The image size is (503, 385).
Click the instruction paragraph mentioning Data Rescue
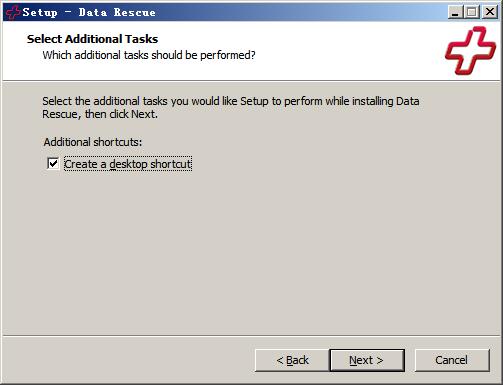[231, 108]
